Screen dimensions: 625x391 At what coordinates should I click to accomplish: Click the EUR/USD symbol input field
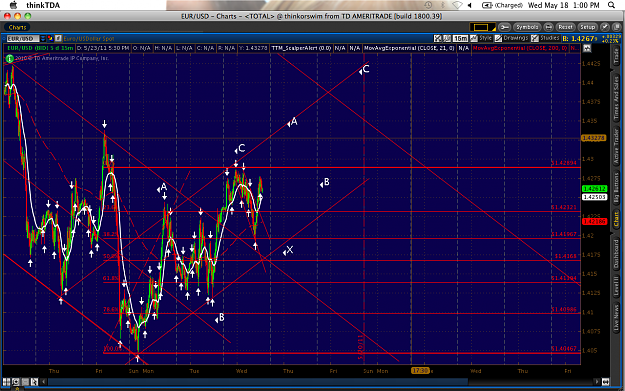[23, 39]
